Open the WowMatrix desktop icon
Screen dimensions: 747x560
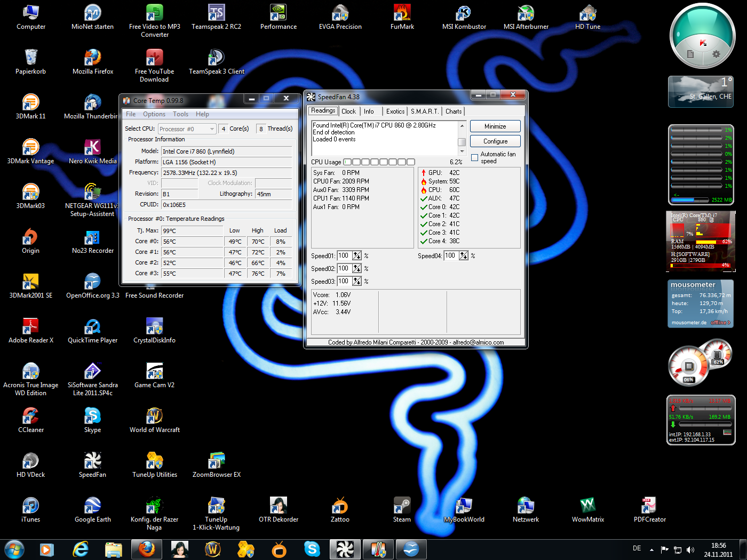(587, 509)
